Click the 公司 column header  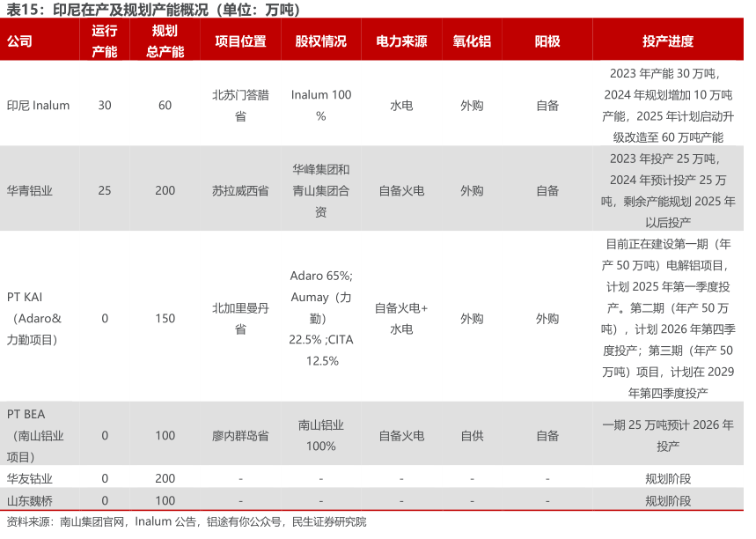point(19,41)
